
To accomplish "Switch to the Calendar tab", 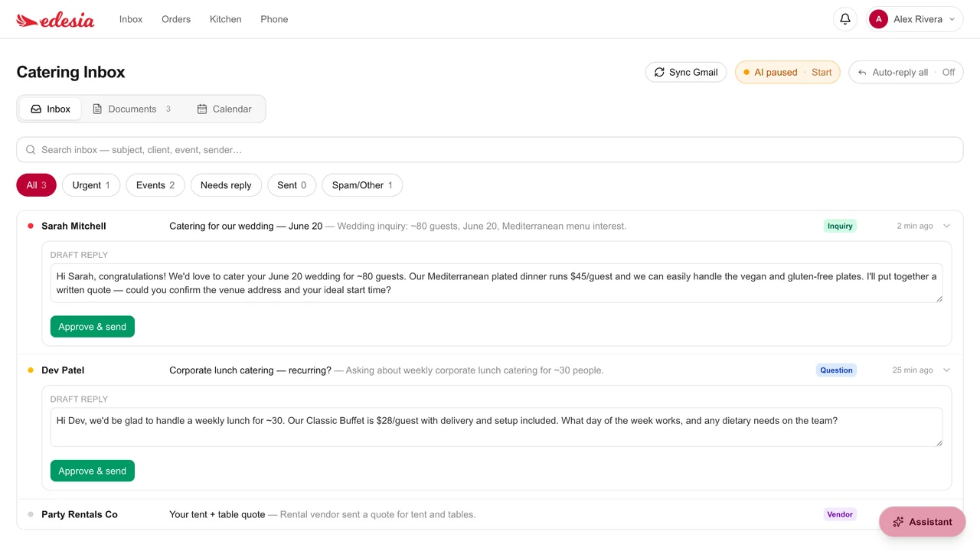I will point(224,109).
